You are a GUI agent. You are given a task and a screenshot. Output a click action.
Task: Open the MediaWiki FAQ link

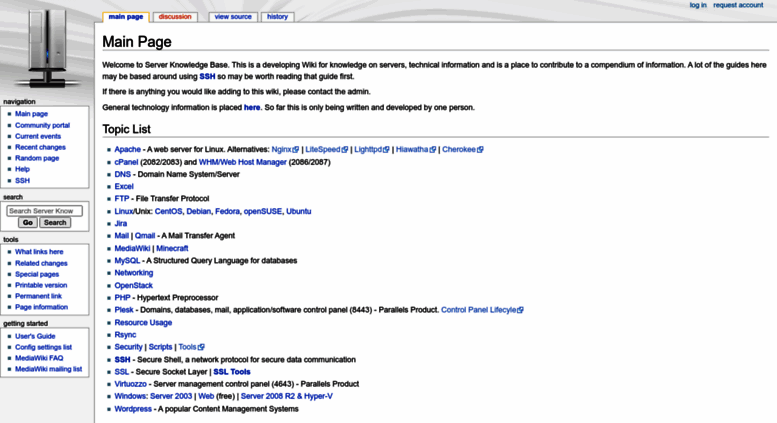[x=39, y=358]
